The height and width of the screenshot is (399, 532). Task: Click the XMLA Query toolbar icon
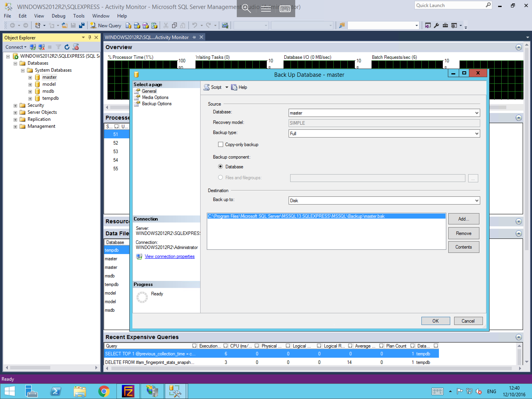click(x=154, y=26)
